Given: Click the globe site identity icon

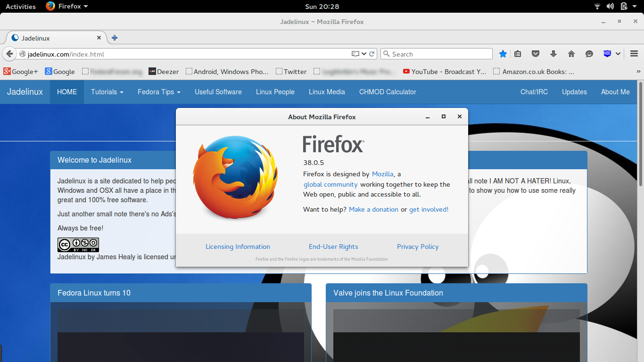Looking at the screenshot, I should click(x=22, y=54).
